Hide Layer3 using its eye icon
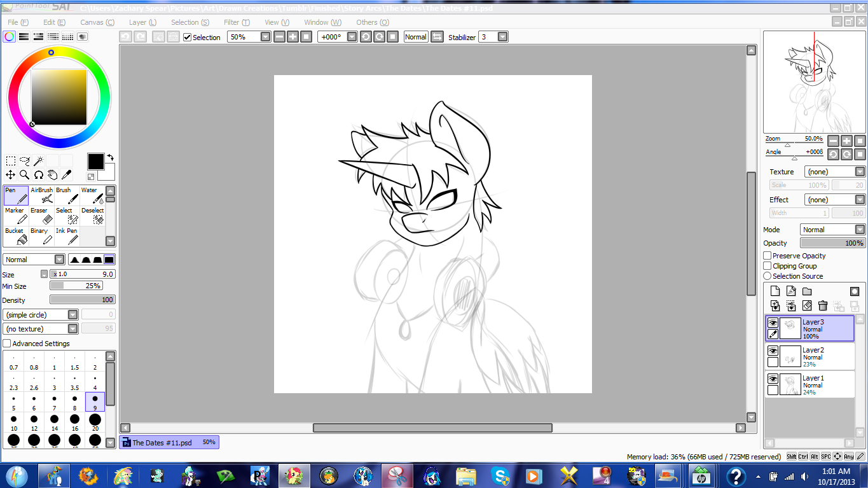Image resolution: width=868 pixels, height=488 pixels. click(773, 323)
